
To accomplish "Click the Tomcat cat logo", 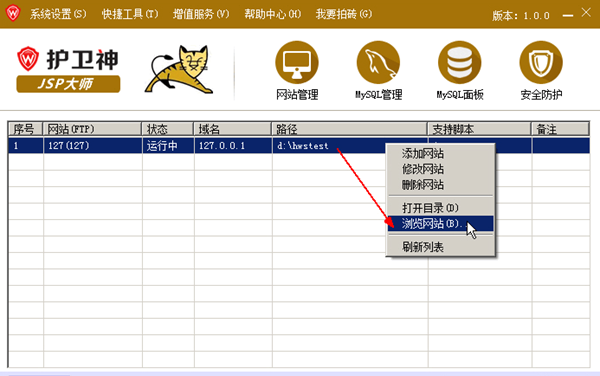I will [179, 69].
